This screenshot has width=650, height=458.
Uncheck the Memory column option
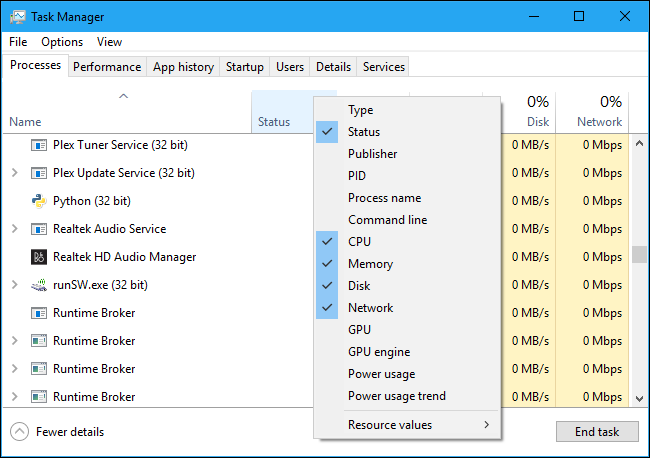[x=370, y=264]
